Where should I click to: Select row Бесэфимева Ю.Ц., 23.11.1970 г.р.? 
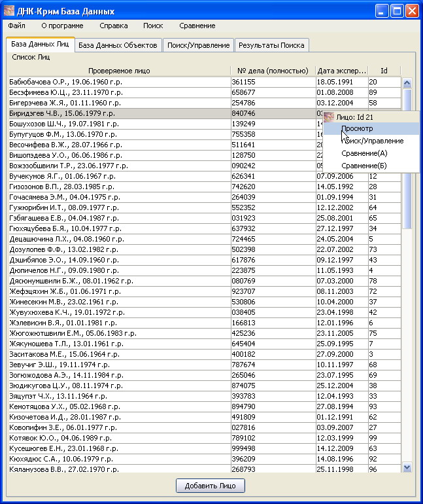[205, 92]
